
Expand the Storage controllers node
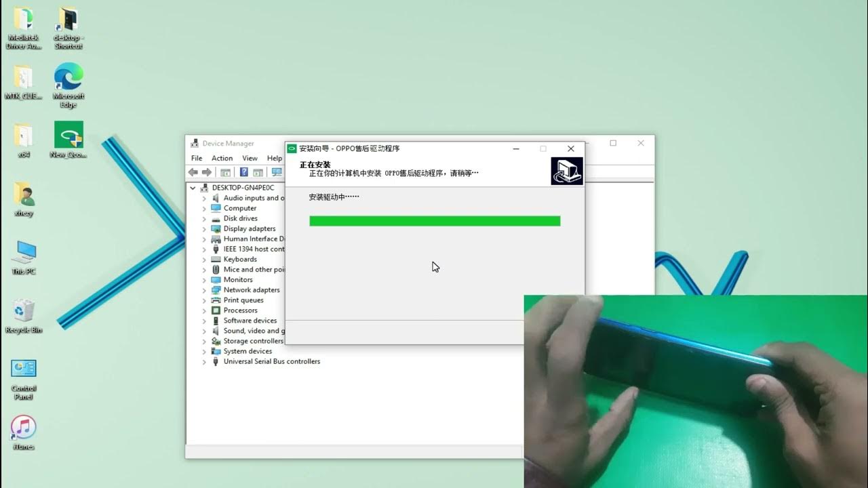click(x=204, y=341)
